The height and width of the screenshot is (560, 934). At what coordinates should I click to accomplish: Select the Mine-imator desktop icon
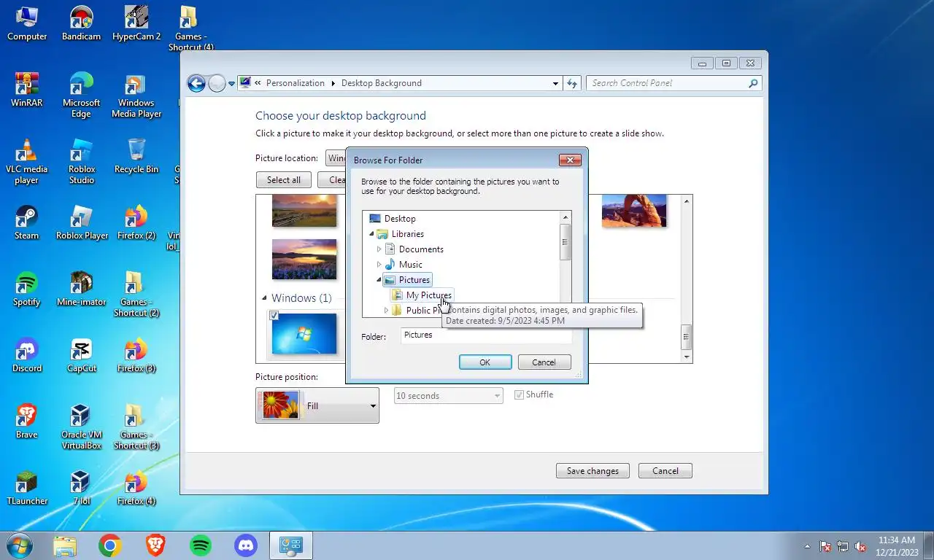click(81, 289)
